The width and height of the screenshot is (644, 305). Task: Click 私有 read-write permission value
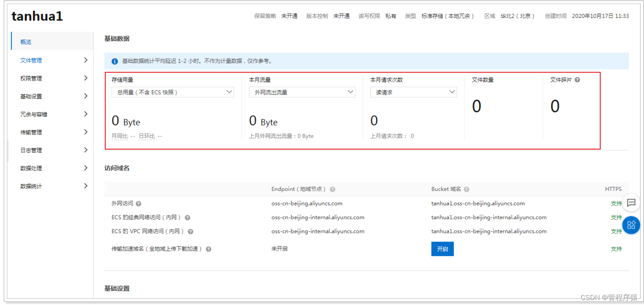(x=391, y=16)
